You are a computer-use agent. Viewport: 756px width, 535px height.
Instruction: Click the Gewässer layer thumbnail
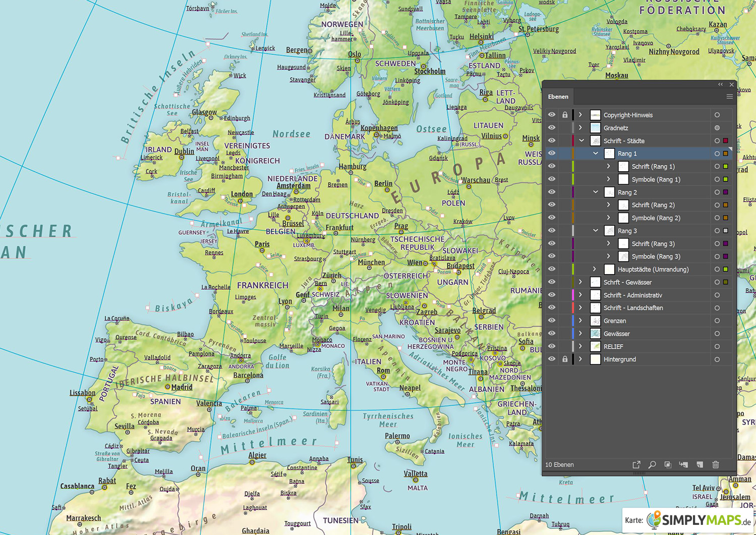pyautogui.click(x=595, y=334)
